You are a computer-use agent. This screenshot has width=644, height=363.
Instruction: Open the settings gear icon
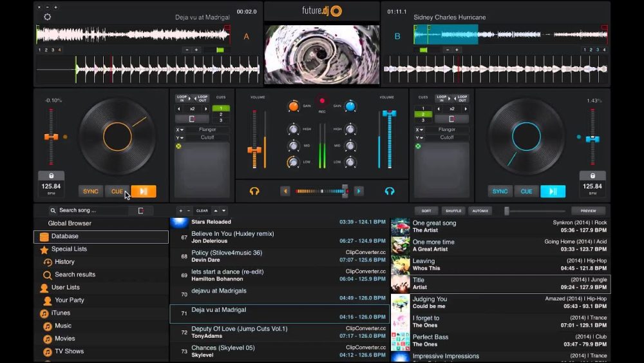pyautogui.click(x=47, y=17)
